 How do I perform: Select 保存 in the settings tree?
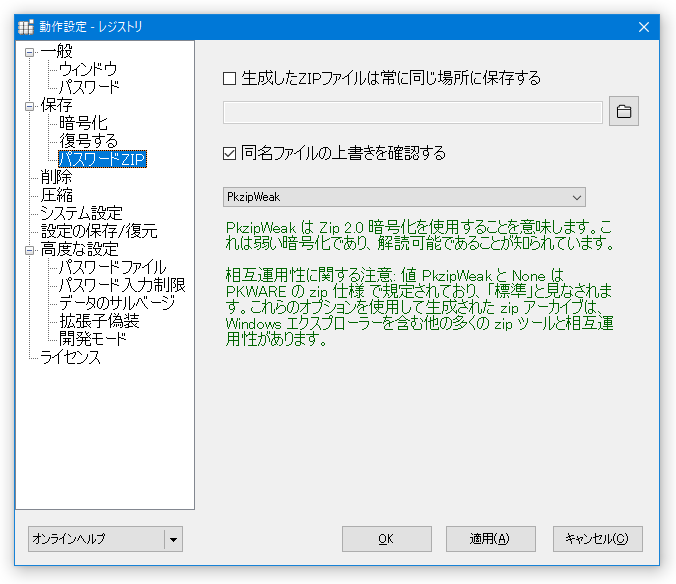pyautogui.click(x=56, y=106)
